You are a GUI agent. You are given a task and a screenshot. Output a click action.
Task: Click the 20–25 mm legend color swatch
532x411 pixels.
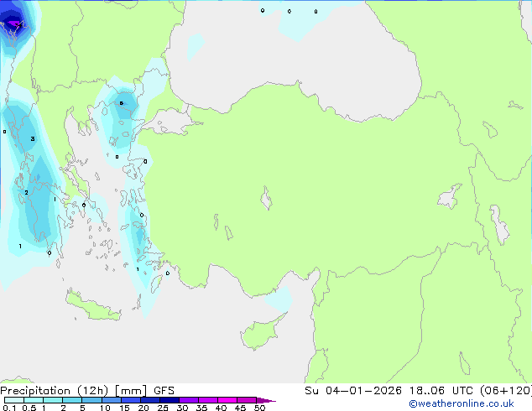pos(149,400)
